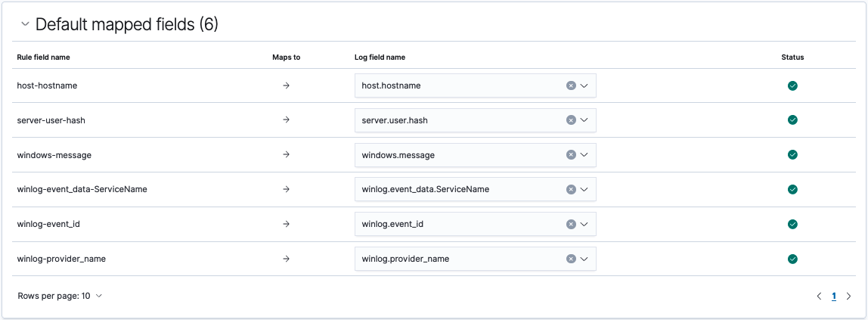Click the Status column header

[x=792, y=57]
